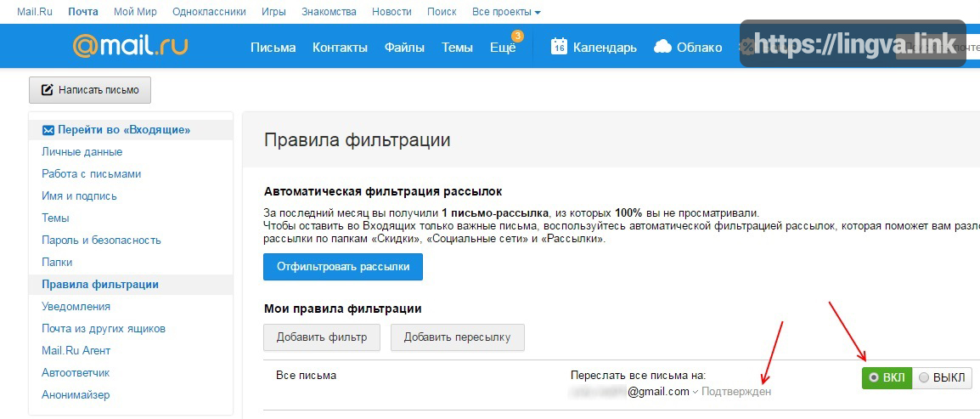This screenshot has width=980, height=419.
Task: Click Отфильтровать рассылки button
Action: [x=343, y=267]
